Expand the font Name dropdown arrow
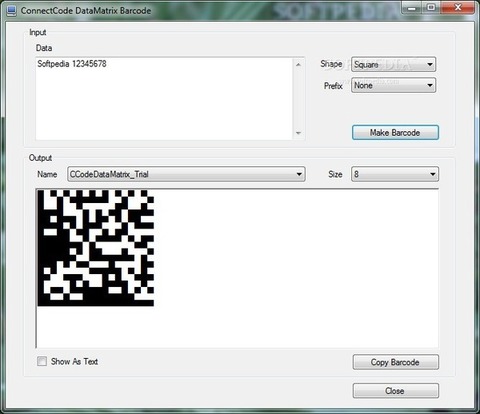Screen dimensions: 480x414 coord(299,174)
